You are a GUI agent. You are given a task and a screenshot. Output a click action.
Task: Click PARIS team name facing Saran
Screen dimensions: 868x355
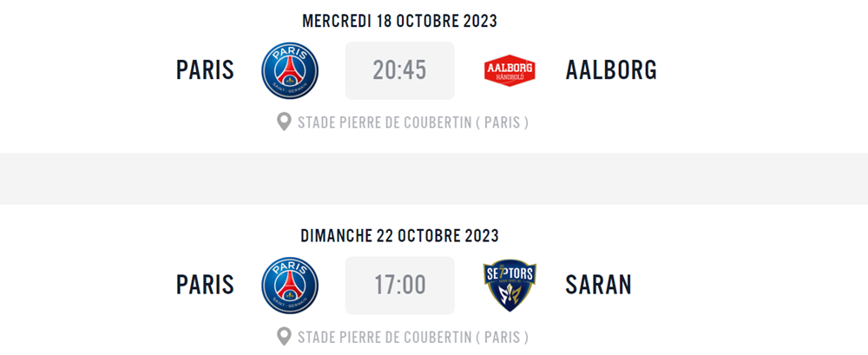point(206,286)
